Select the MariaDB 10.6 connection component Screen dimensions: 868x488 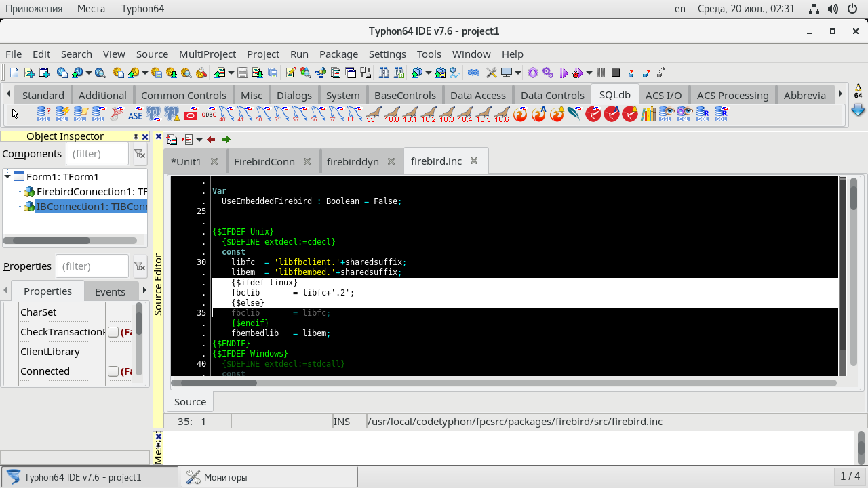[x=502, y=115]
